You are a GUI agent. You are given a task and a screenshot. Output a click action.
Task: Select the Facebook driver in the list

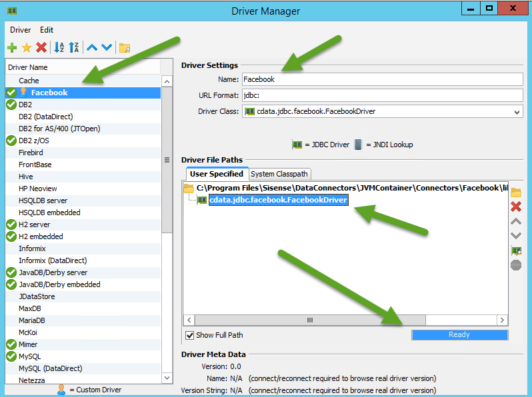(x=83, y=93)
